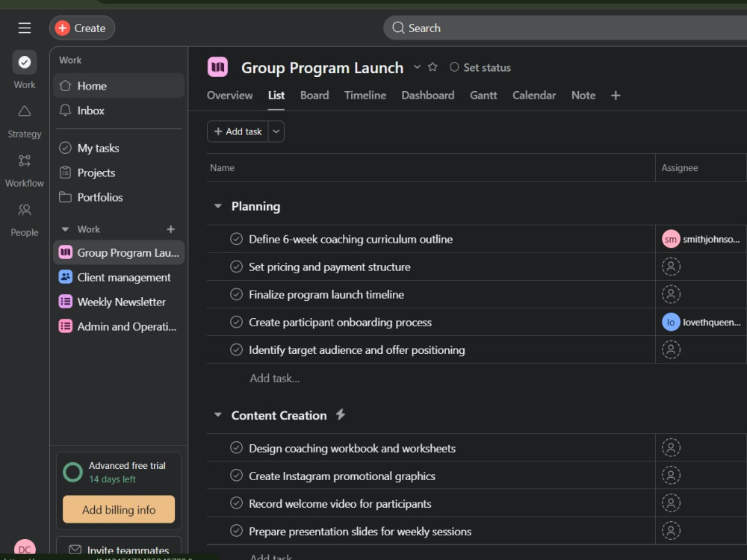Open Set status menu
This screenshot has width=747, height=560.
coord(480,68)
